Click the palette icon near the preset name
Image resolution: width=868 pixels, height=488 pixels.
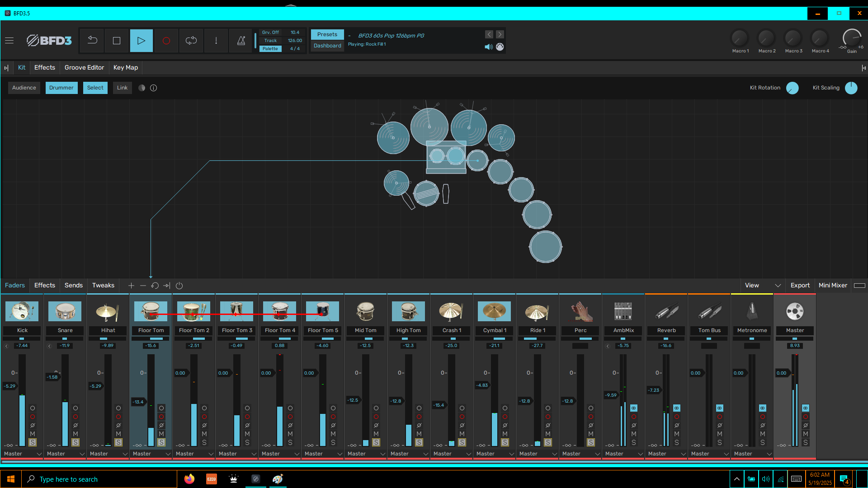pyautogui.click(x=500, y=47)
